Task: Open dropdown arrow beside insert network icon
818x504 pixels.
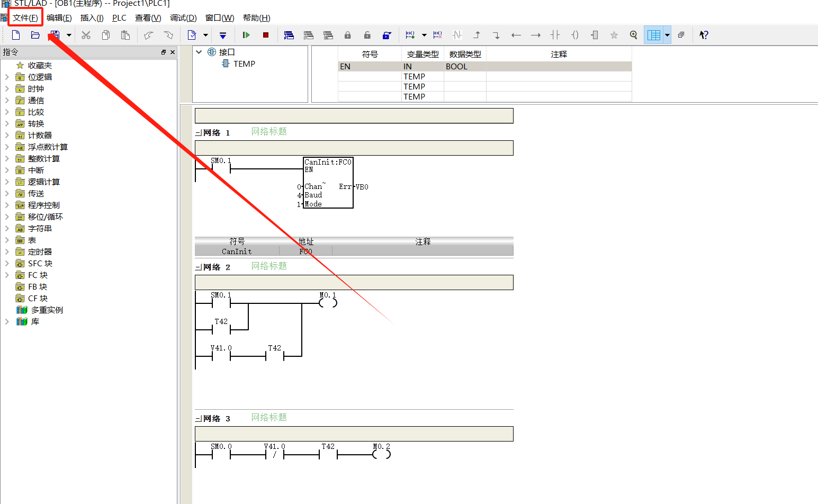Action: coord(424,35)
